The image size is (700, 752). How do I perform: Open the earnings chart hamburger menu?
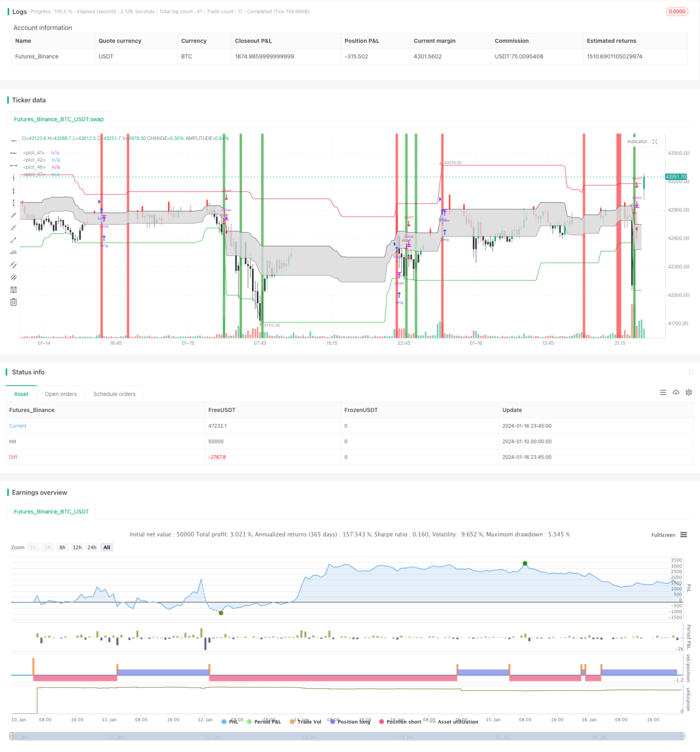point(683,535)
